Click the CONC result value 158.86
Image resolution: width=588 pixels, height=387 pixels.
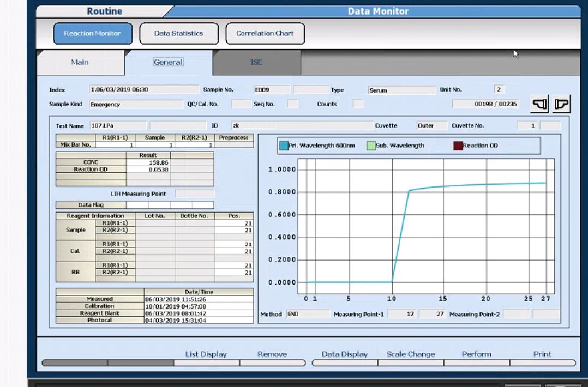148,162
